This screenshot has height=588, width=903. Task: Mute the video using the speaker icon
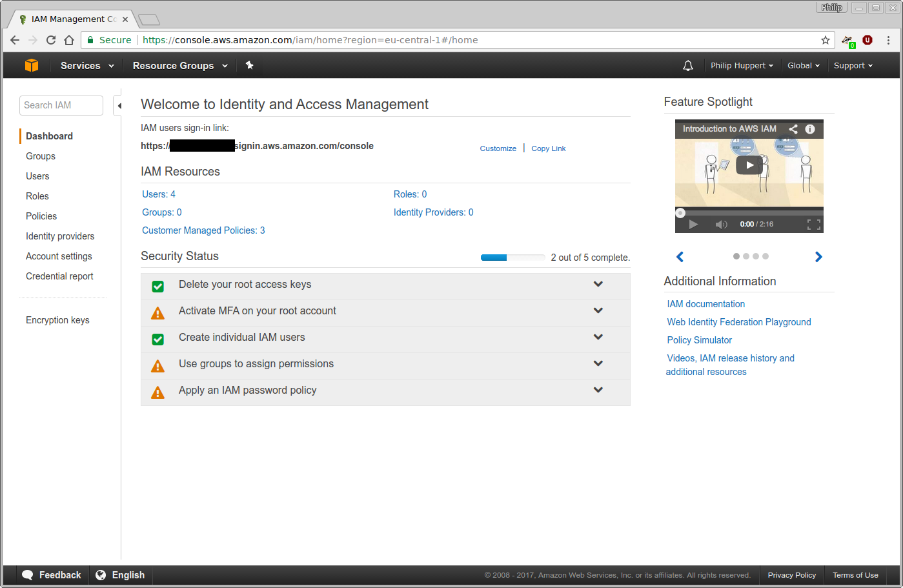[x=721, y=225]
